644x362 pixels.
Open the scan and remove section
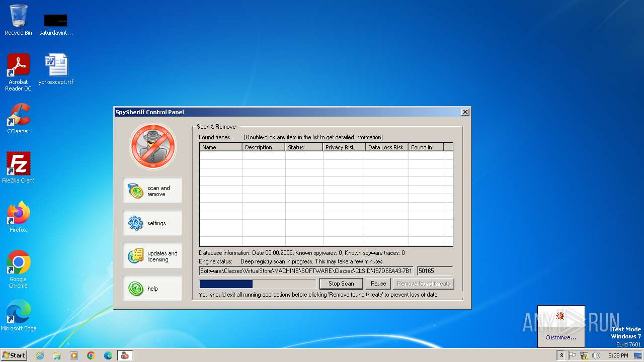click(x=152, y=191)
